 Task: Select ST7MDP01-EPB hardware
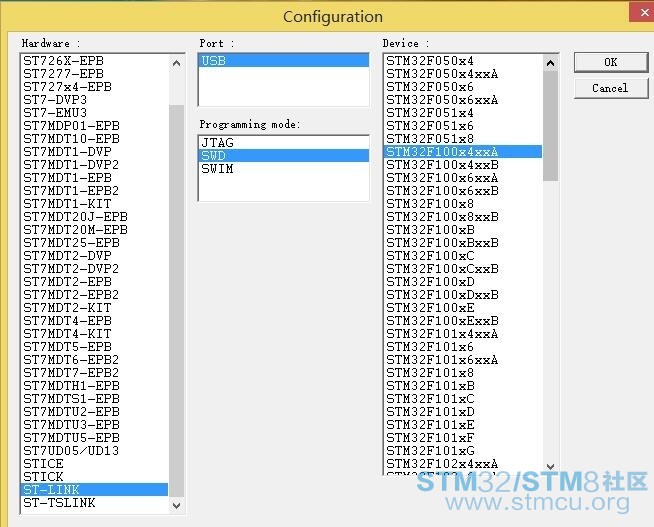[94, 125]
